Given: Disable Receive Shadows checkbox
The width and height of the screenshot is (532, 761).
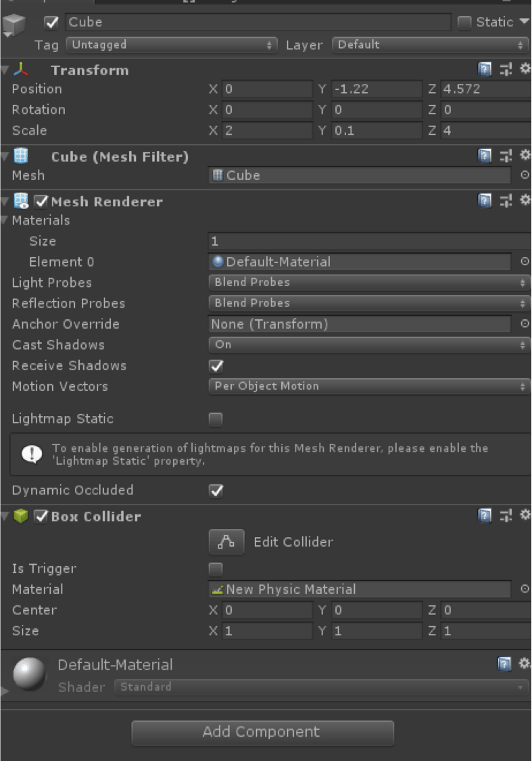Looking at the screenshot, I should [216, 366].
